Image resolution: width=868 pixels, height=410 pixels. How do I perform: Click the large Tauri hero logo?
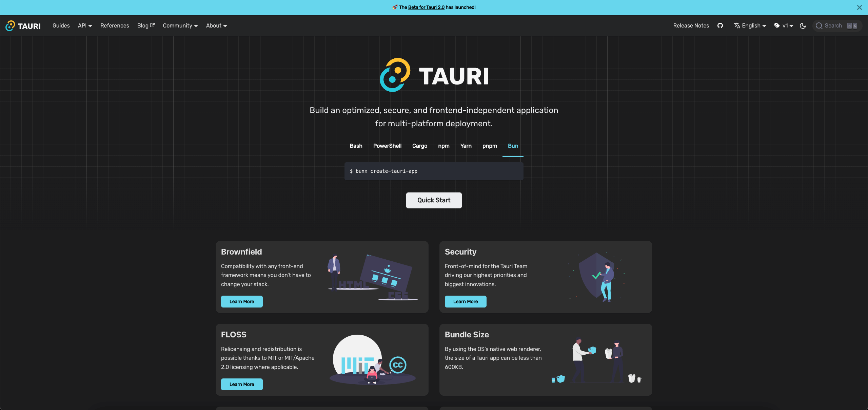[434, 75]
